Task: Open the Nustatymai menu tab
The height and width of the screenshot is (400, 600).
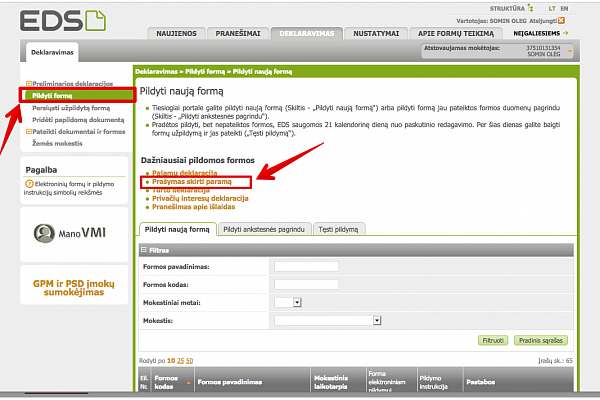Action: point(374,33)
